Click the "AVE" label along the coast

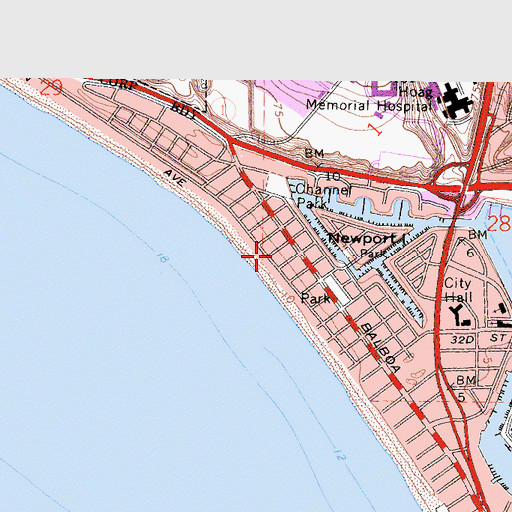pos(175,177)
